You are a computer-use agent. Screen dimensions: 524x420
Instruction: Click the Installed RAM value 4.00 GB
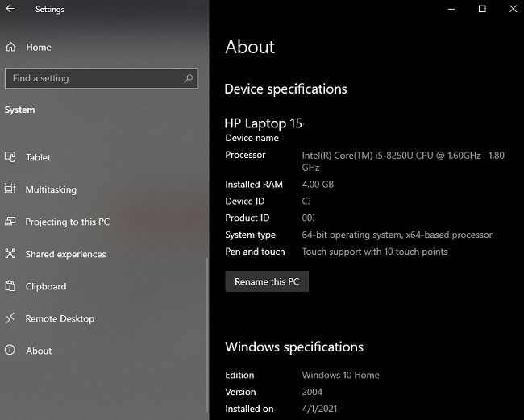(318, 184)
